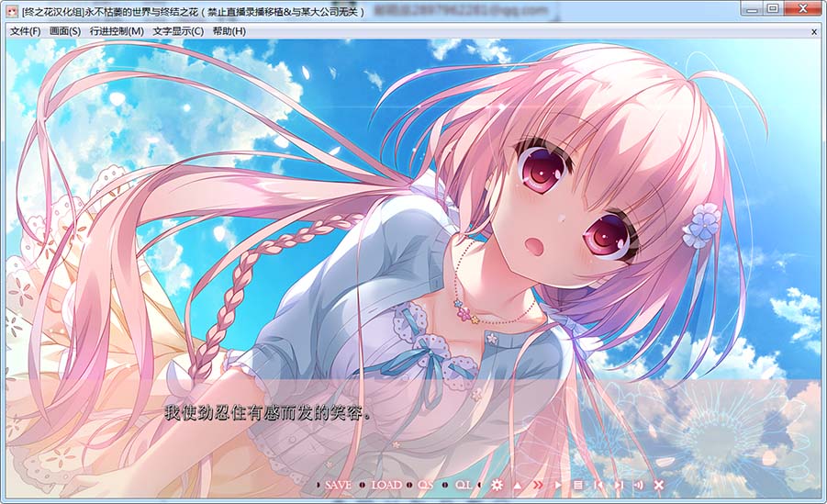Expand the 帮助(H) menu
Screen dimensions: 827x504
click(229, 30)
